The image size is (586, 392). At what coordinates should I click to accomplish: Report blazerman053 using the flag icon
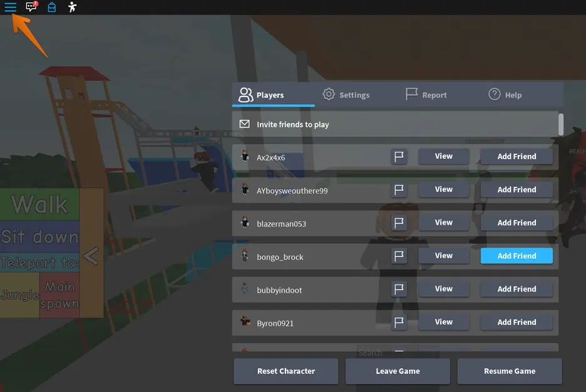(x=399, y=223)
